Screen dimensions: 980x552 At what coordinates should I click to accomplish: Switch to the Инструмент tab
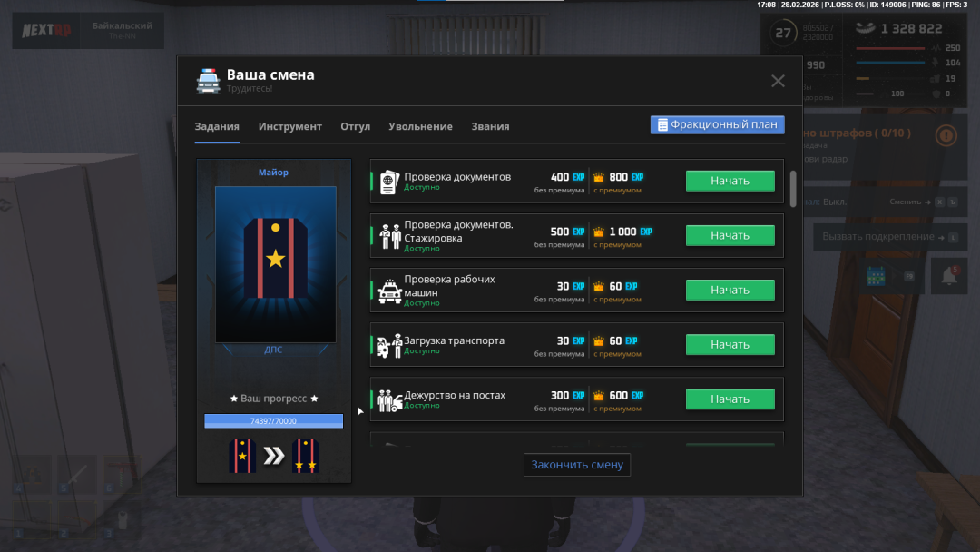289,126
